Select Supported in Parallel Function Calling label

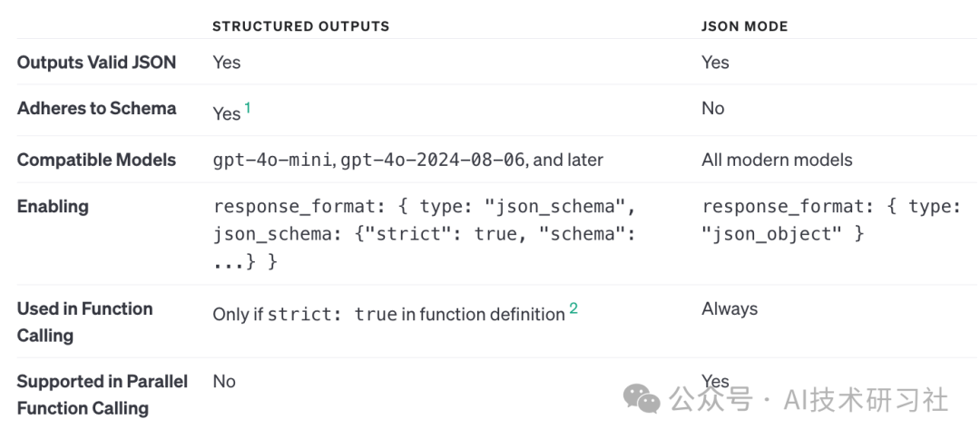[102, 395]
